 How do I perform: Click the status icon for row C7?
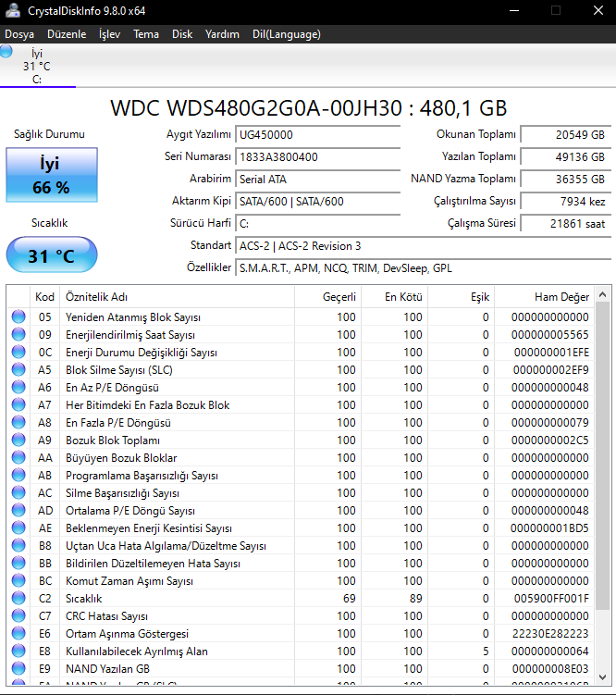pyautogui.click(x=18, y=615)
